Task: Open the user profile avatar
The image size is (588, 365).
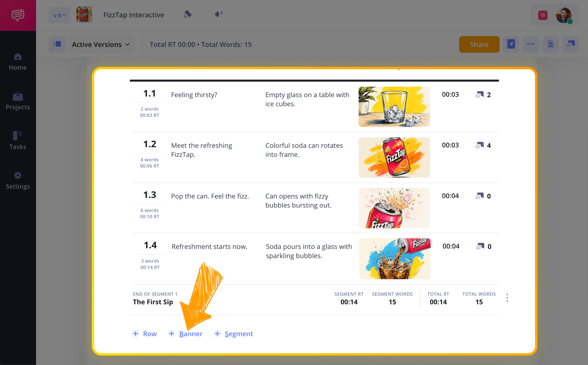Action: coord(564,15)
